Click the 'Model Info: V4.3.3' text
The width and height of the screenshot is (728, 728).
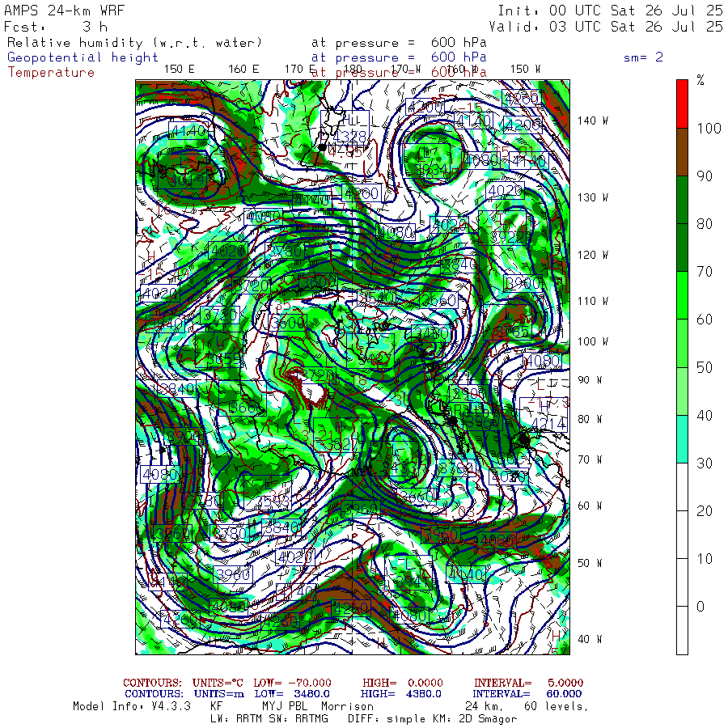pos(132,707)
